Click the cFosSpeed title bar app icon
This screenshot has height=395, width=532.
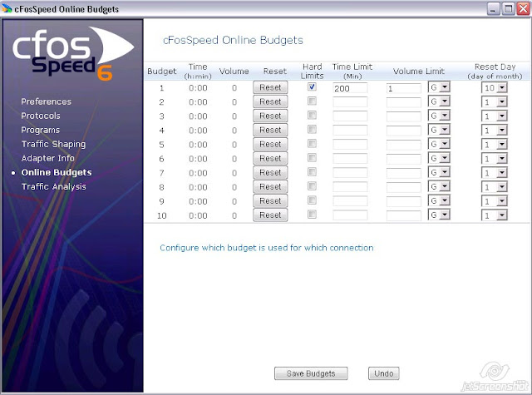click(x=7, y=8)
